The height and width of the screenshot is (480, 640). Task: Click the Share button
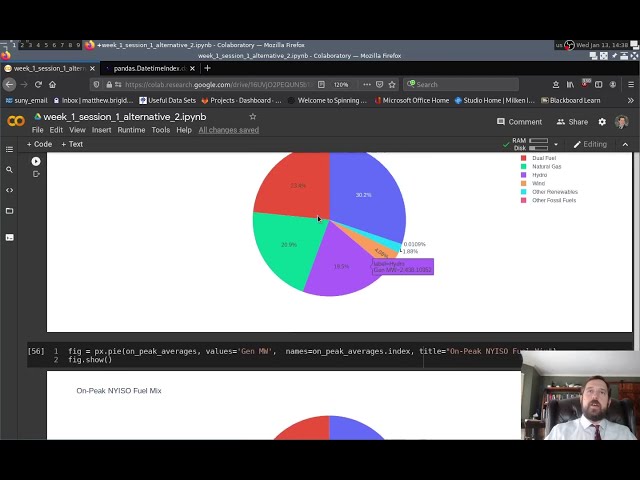(572, 122)
